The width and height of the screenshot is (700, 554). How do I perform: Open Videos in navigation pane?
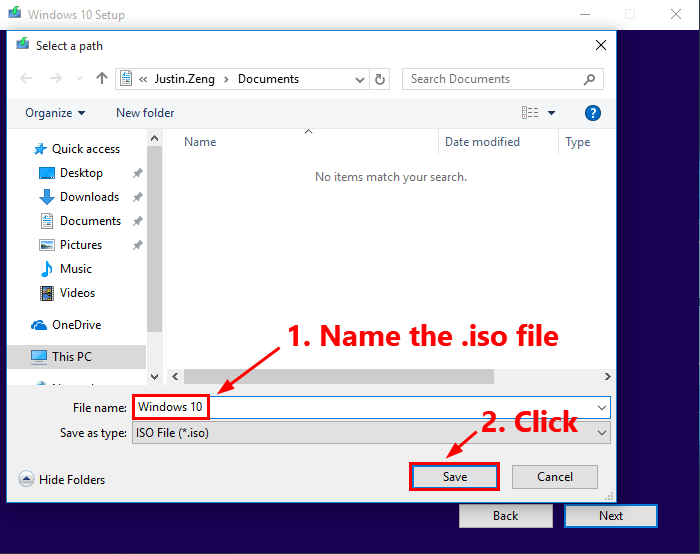[x=68, y=293]
